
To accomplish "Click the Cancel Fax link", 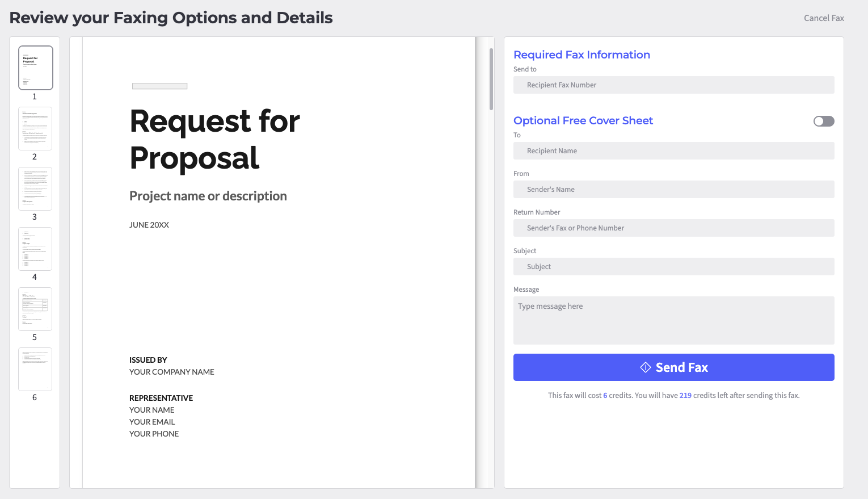I will [x=824, y=18].
